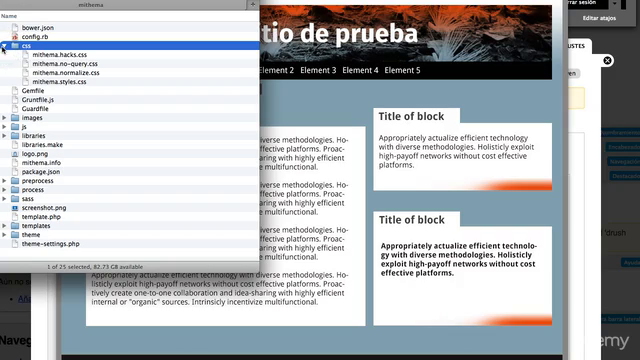Select the theme-settings.php file name
The image size is (640, 360).
pyautogui.click(x=51, y=244)
